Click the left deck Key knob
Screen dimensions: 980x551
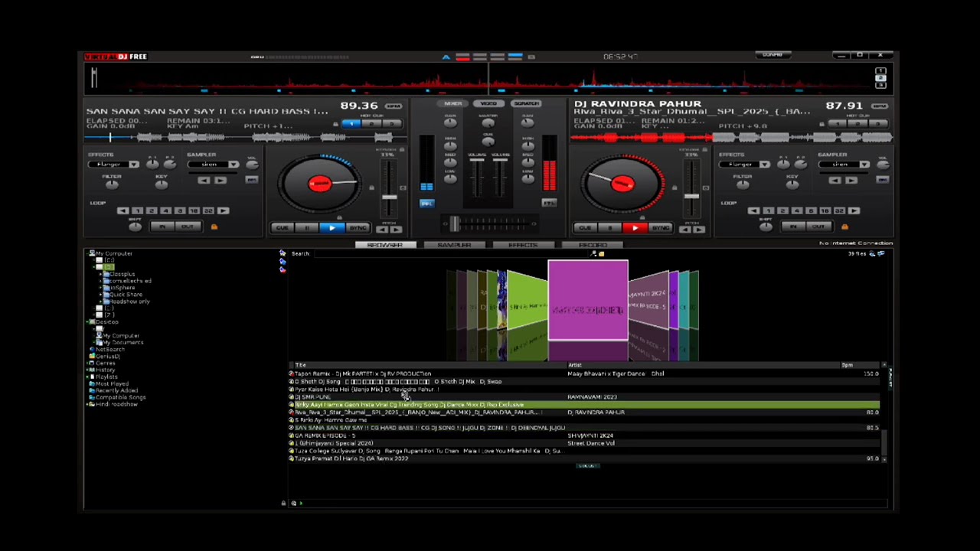coord(161,184)
